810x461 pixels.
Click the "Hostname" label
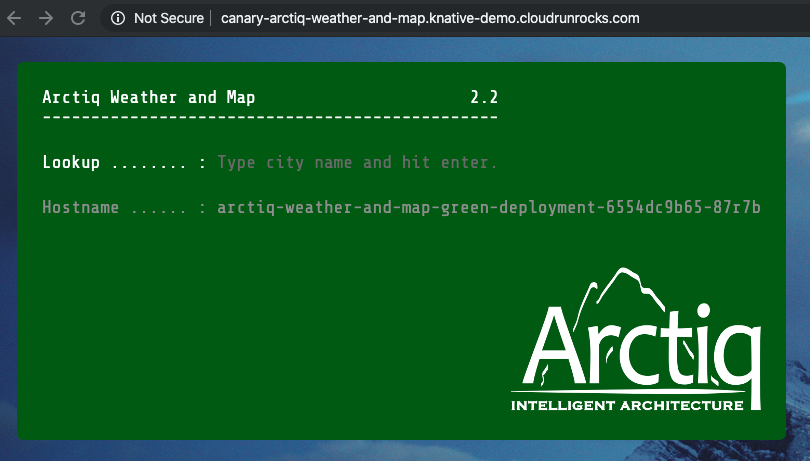pyautogui.click(x=81, y=207)
